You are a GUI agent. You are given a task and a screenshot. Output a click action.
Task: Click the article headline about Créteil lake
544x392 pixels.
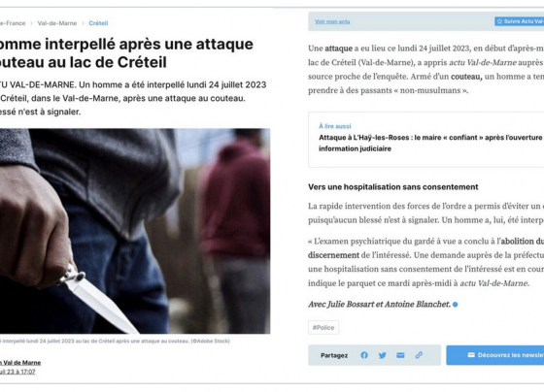126,53
